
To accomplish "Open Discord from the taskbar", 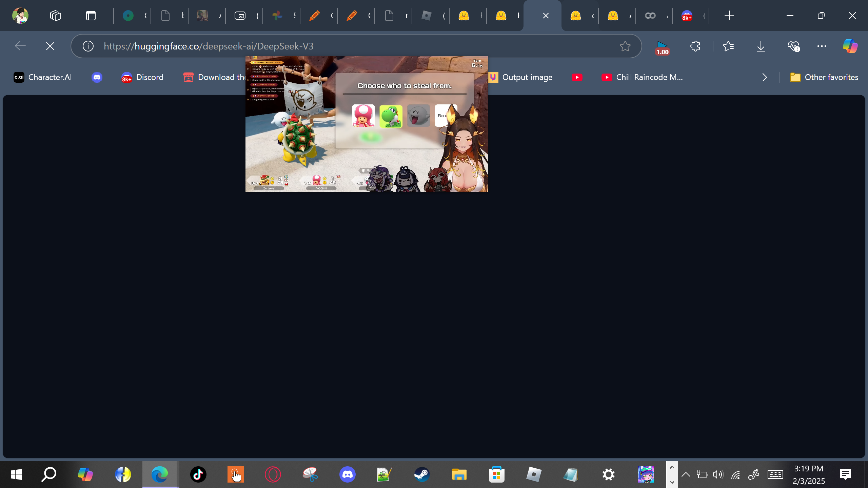I will click(348, 474).
